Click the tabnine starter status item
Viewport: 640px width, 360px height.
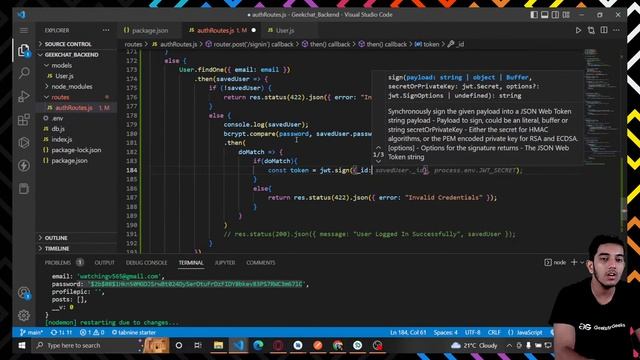133,332
